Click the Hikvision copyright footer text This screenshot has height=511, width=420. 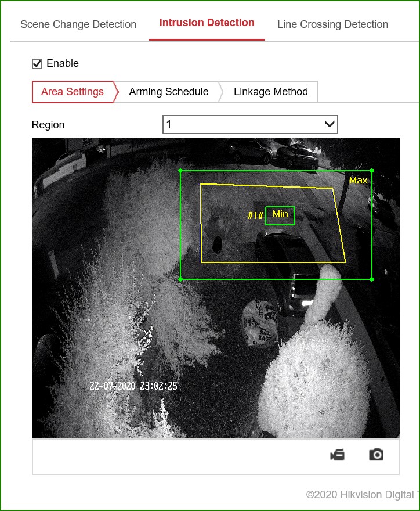[361, 495]
